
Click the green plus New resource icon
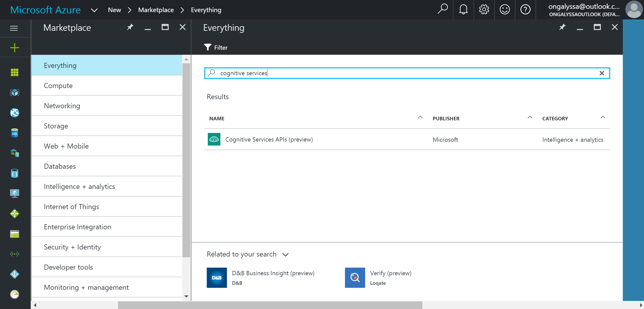15,48
